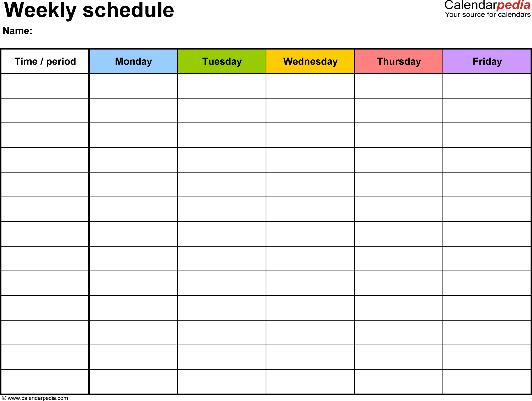Click 'Your source for calendars' tagline
This screenshot has width=532, height=401.
click(x=488, y=18)
